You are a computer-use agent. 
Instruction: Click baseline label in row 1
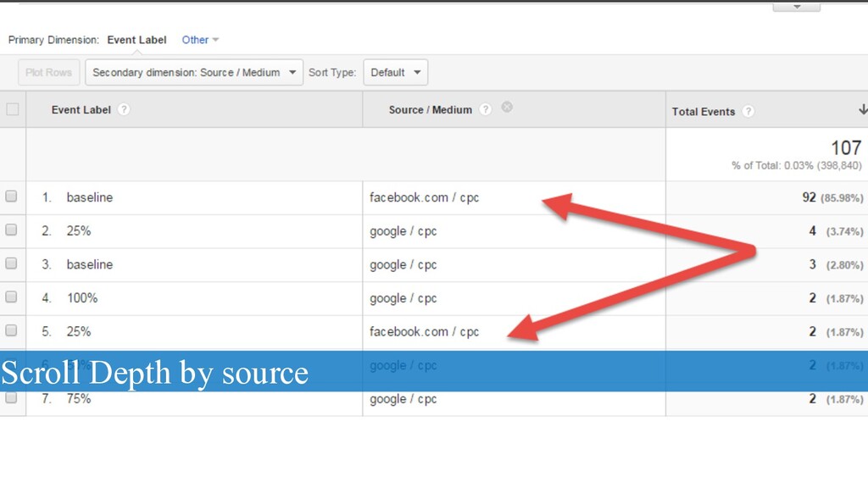90,197
